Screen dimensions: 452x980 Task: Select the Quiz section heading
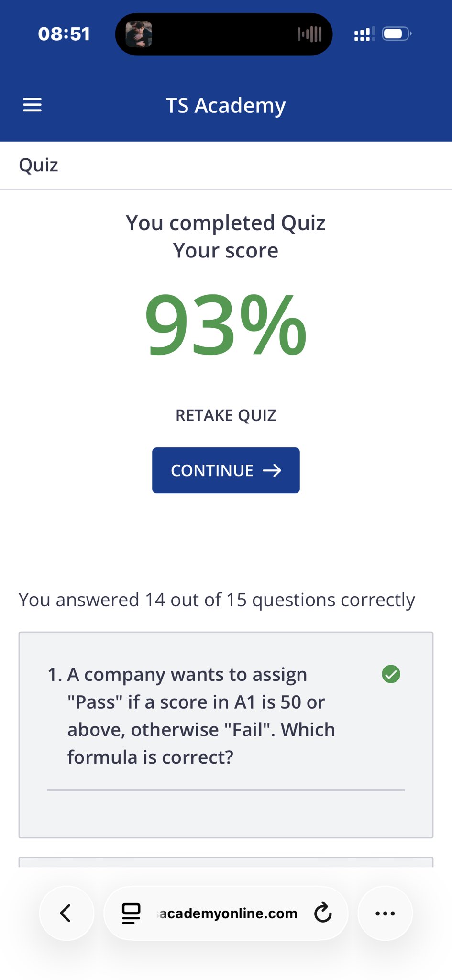39,165
